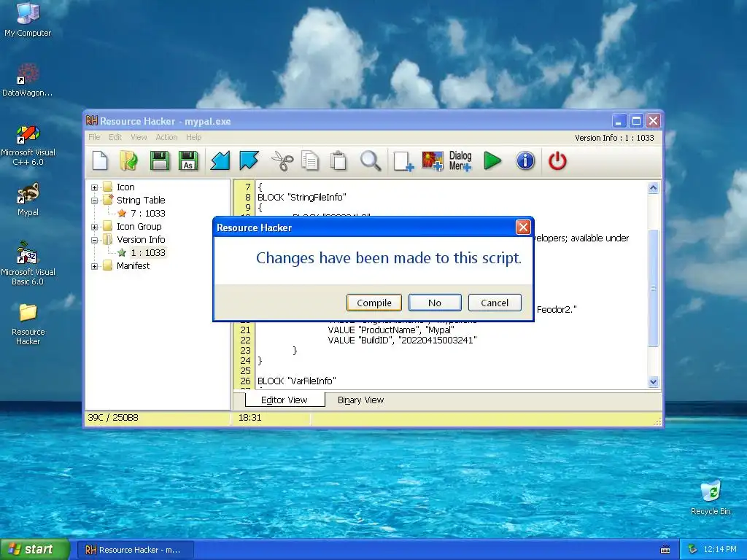This screenshot has height=560, width=747.
Task: Click the No button in dialog
Action: [435, 303]
